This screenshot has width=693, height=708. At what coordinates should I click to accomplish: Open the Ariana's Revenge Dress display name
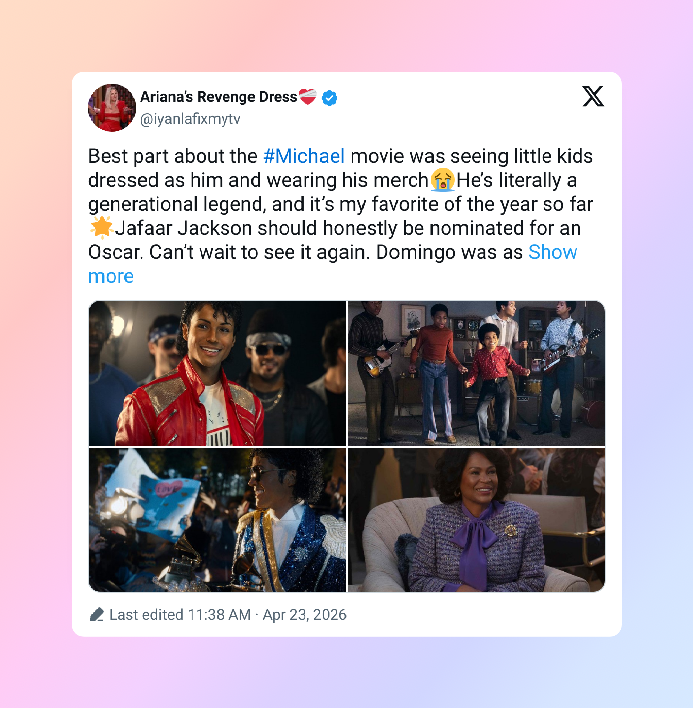pyautogui.click(x=219, y=97)
